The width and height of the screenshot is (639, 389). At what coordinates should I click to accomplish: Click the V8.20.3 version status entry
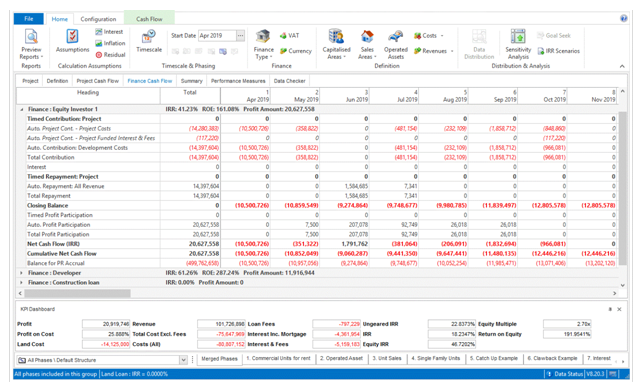pos(595,374)
